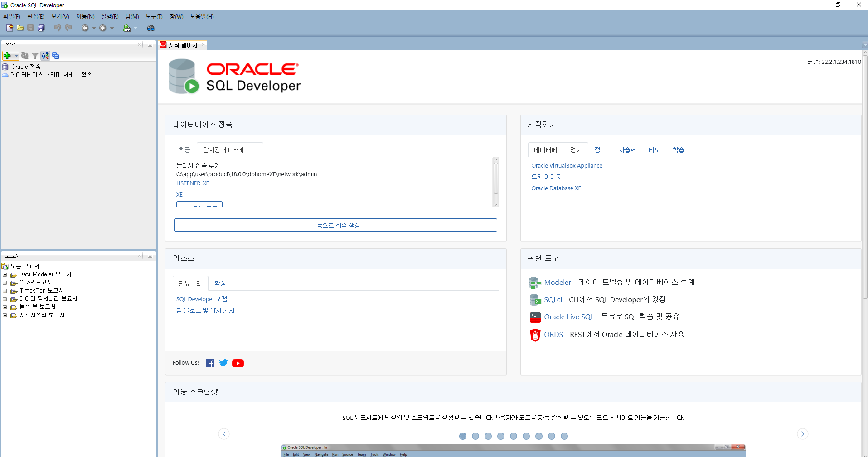868x457 pixels.
Task: Go to next screenshot with right chevron
Action: pos(803,434)
